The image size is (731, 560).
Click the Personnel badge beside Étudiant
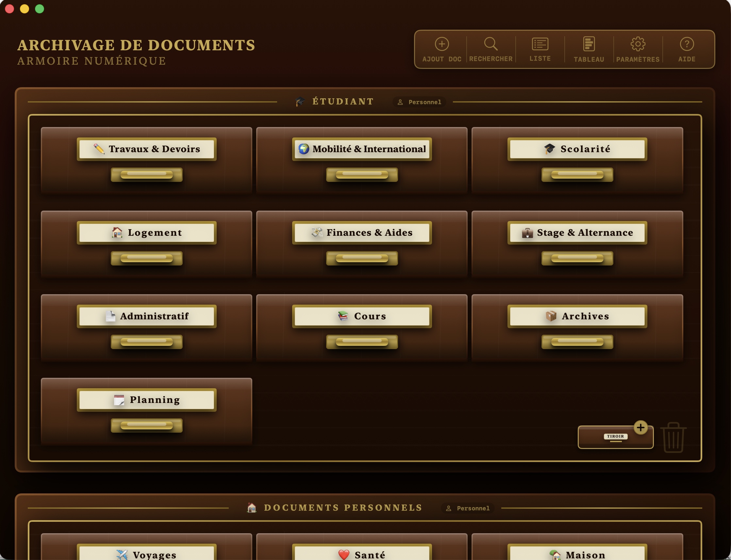(x=419, y=102)
